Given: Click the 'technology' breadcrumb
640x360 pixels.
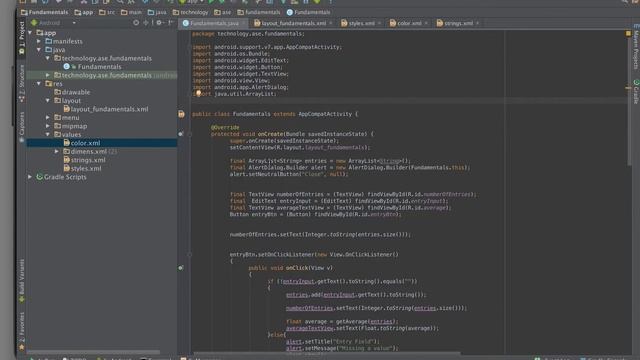Looking at the screenshot, I should pyautogui.click(x=191, y=12).
